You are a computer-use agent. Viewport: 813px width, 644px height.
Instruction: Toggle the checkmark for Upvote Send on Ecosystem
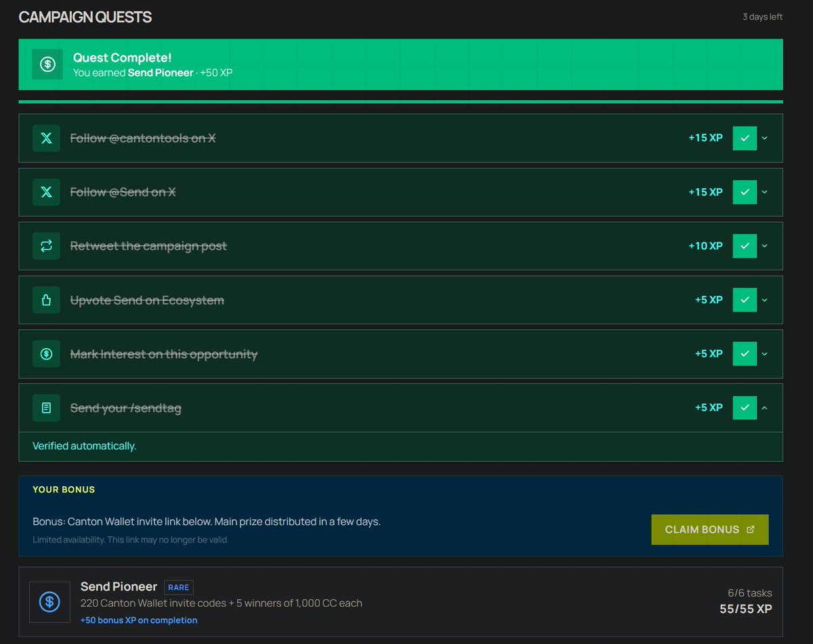[745, 300]
